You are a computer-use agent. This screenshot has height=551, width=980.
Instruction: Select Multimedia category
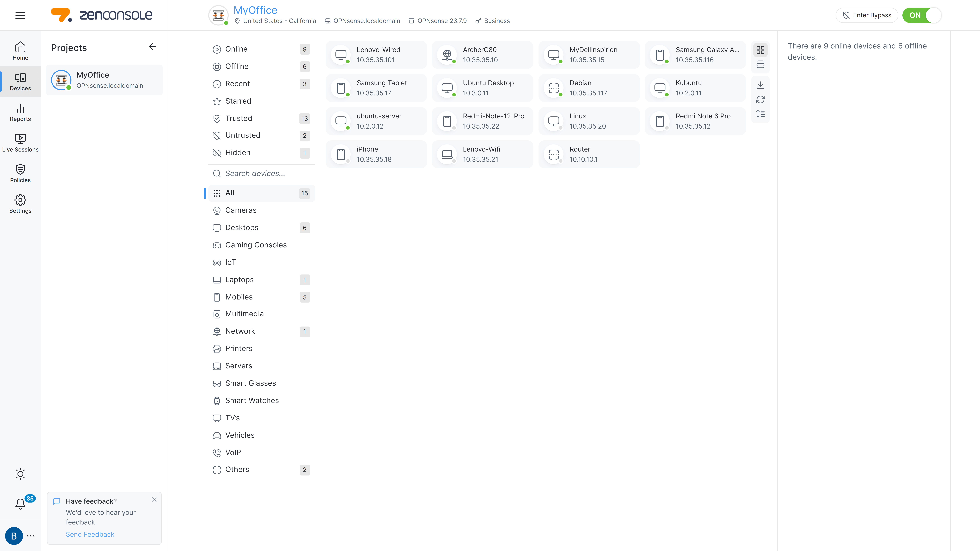tap(262, 314)
